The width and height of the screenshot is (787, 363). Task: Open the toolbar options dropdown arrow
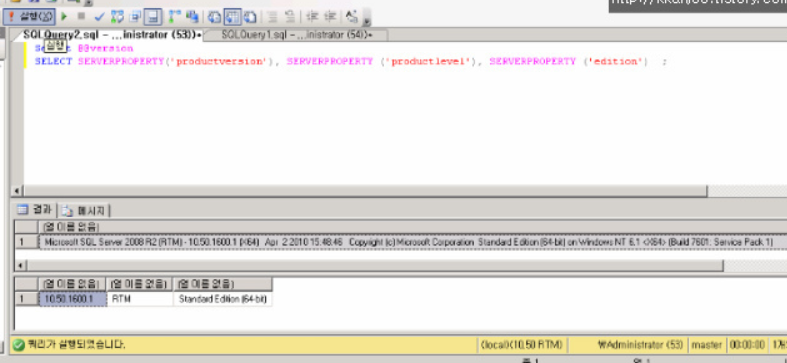click(367, 18)
